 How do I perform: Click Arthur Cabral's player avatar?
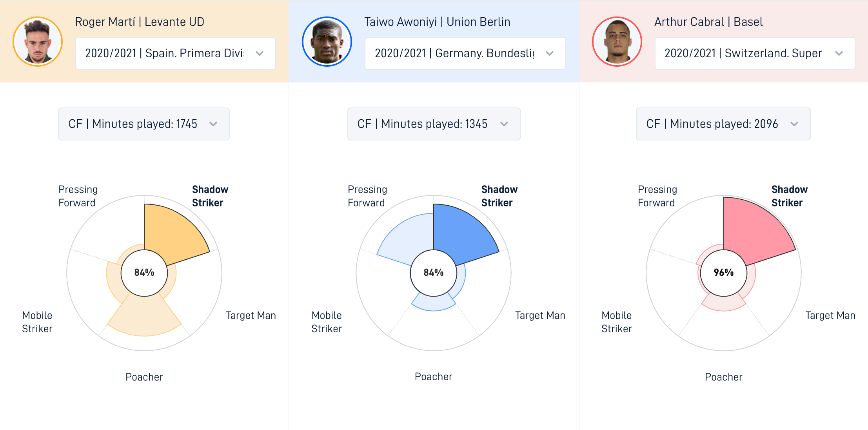617,42
